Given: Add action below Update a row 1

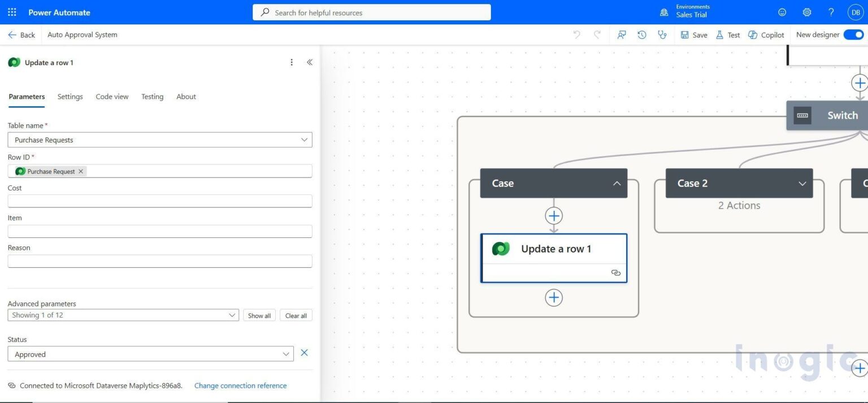Looking at the screenshot, I should [554, 297].
